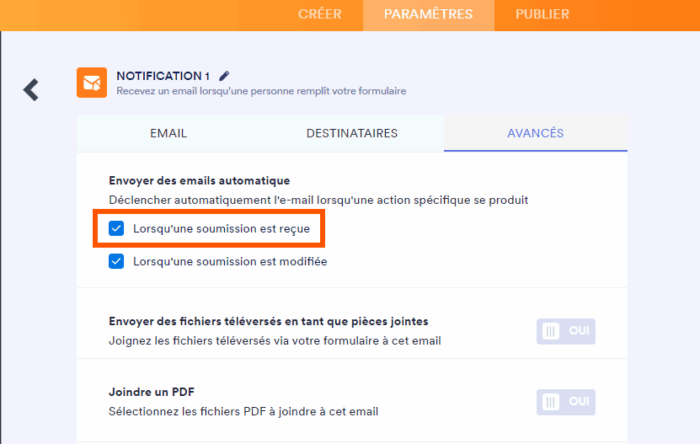This screenshot has height=444, width=700.
Task: Open the EMAIL settings tab
Action: (168, 133)
